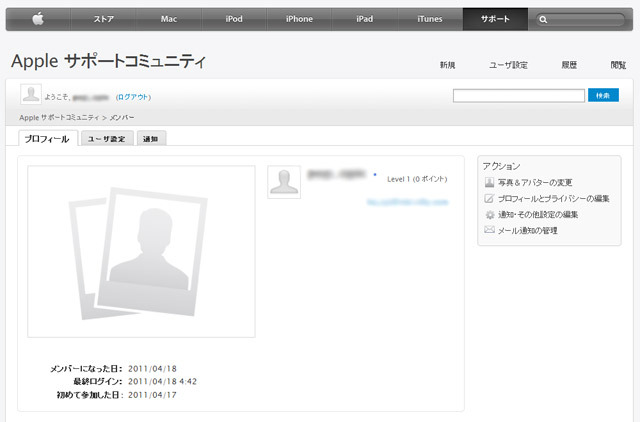The image size is (640, 422).
Task: Click the gear icon for 通知・その他設定の編集
Action: pyautogui.click(x=489, y=215)
